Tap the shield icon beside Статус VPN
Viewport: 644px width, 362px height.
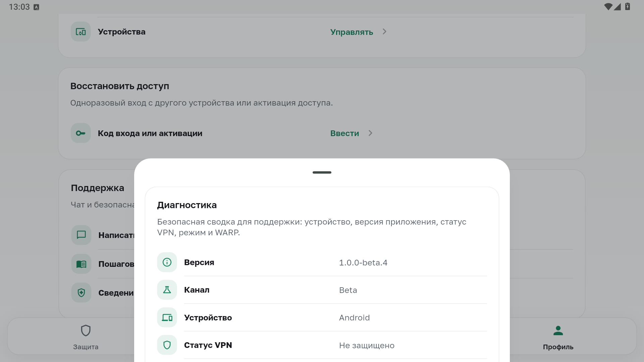167,345
